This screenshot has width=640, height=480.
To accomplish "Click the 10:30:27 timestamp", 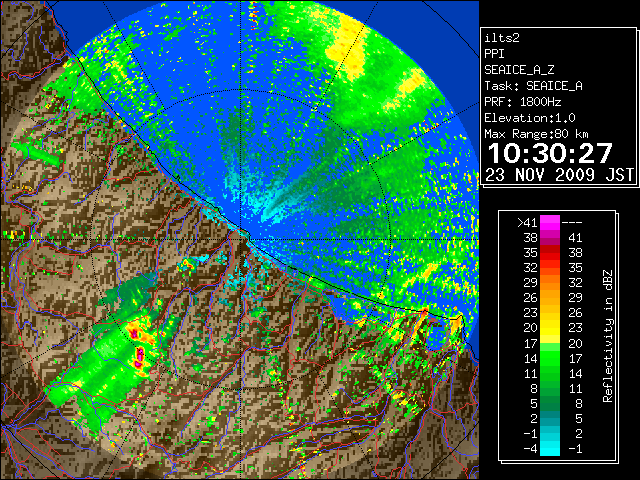I will pyautogui.click(x=551, y=153).
